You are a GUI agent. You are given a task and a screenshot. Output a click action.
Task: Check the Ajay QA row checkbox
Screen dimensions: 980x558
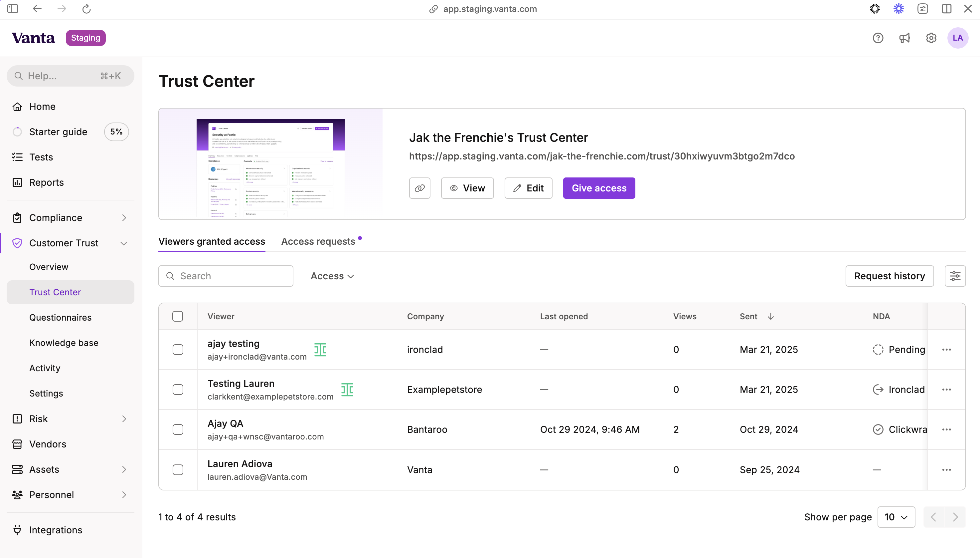point(178,429)
